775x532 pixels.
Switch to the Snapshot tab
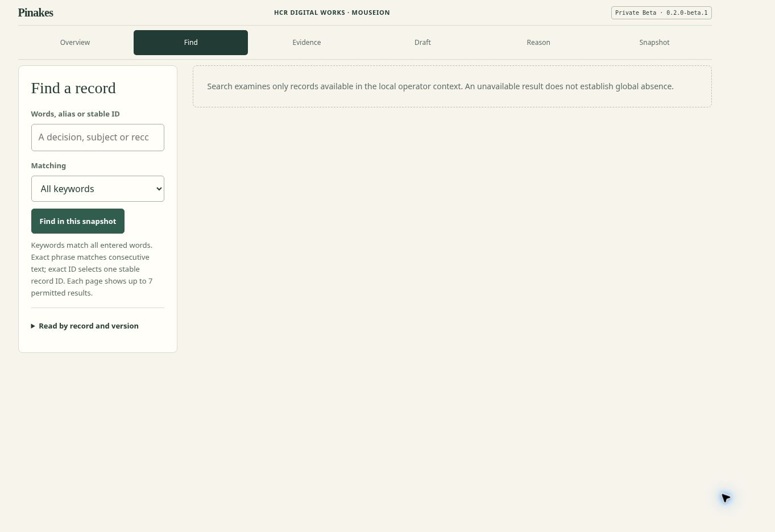(x=654, y=43)
